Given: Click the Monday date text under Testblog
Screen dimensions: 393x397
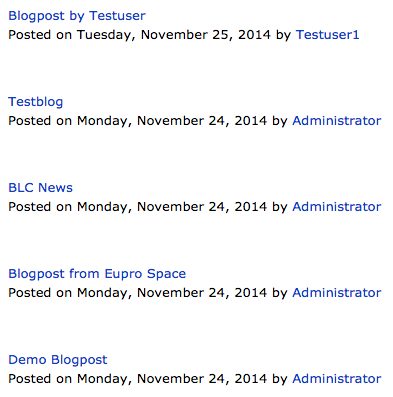Looking at the screenshot, I should [172, 121].
